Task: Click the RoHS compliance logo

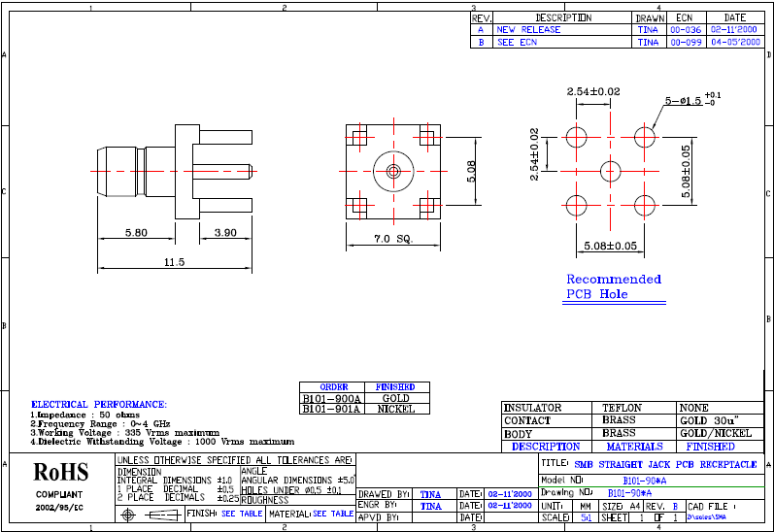Action: [x=61, y=473]
